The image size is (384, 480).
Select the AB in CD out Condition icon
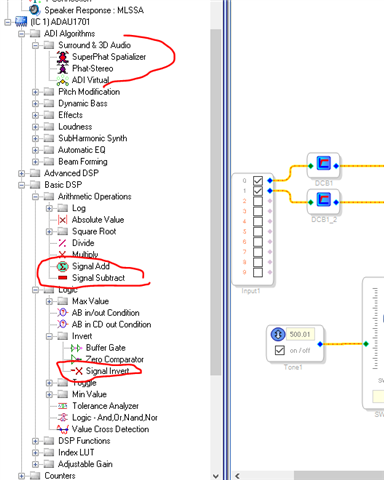[62, 324]
